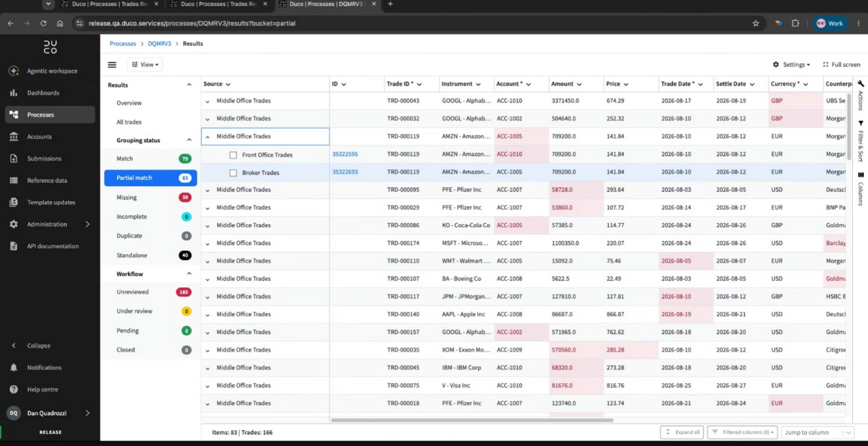
Task: Select the Match grouping status
Action: point(150,159)
